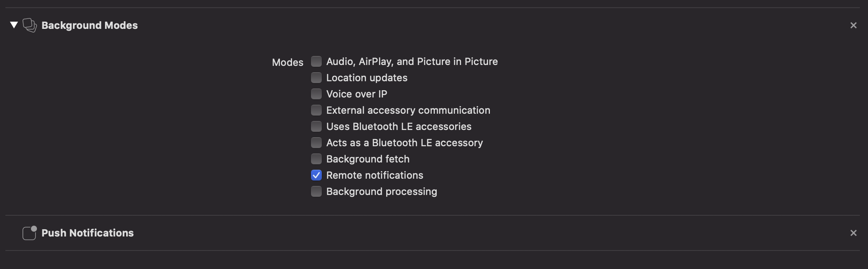
Task: Check Acts as a Bluetooth LE accessory
Action: point(316,143)
